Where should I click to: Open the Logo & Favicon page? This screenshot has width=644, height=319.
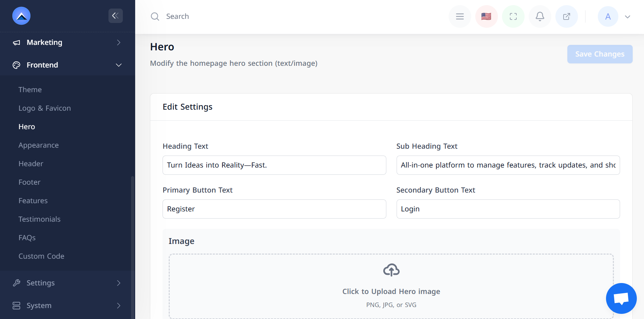44,108
